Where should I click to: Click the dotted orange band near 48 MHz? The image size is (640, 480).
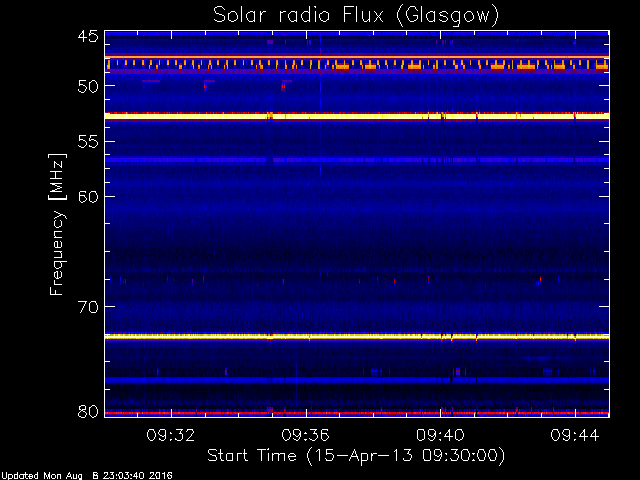357,64
